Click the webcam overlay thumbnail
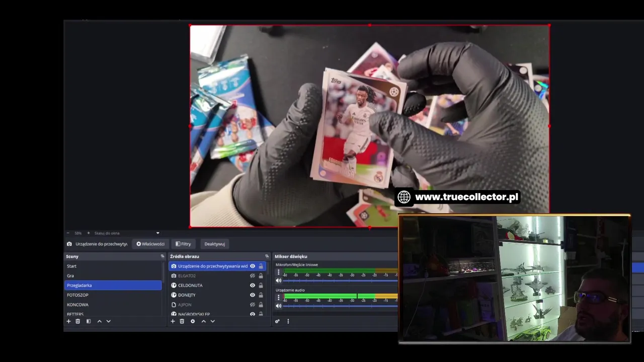Screen dimensions: 644x362 [514, 279]
